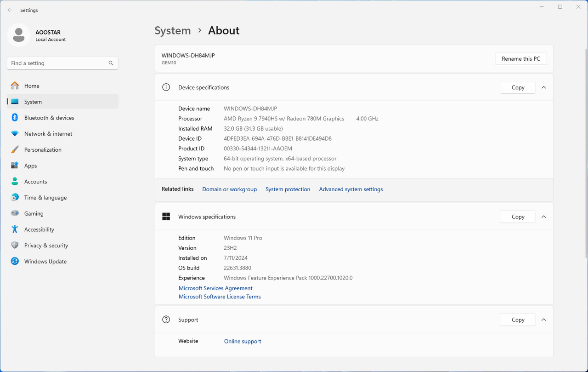Copy the Device specifications
Image resolution: width=588 pixels, height=372 pixels.
point(518,87)
